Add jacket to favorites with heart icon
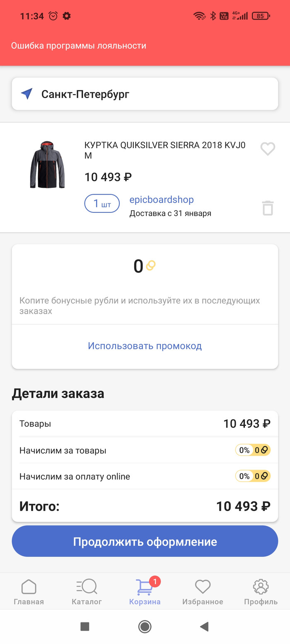The image size is (290, 644). (x=268, y=149)
